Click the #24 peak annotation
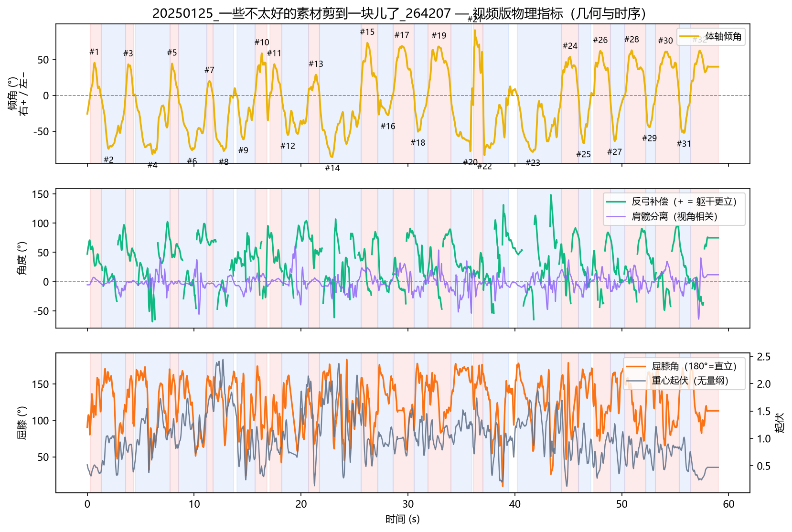The height and width of the screenshot is (532, 792). coord(570,46)
